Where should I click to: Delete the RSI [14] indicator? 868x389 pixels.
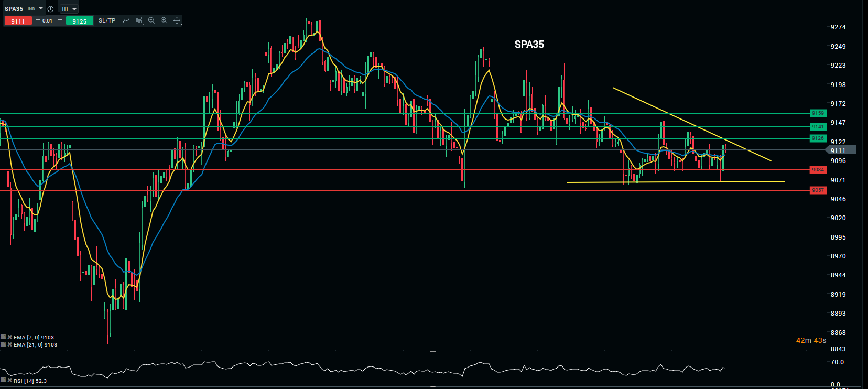(9, 381)
